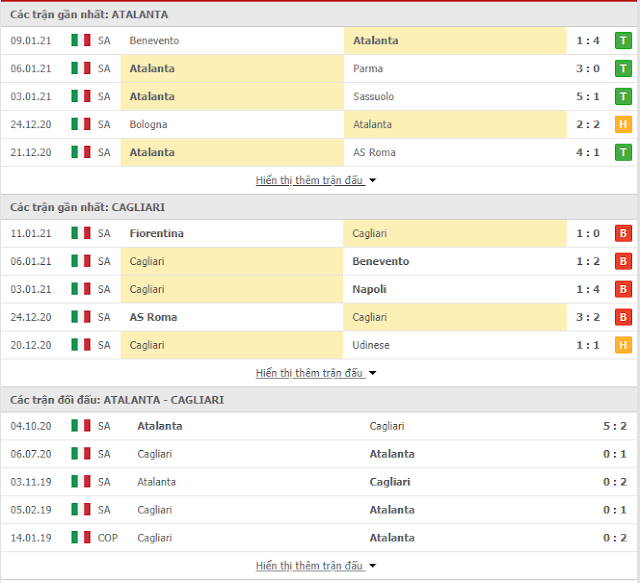
Task: Select the Udinese team name
Action: (x=371, y=345)
